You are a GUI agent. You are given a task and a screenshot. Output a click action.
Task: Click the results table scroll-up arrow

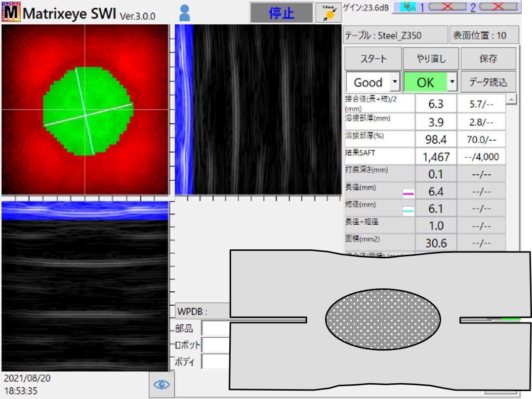(x=511, y=99)
